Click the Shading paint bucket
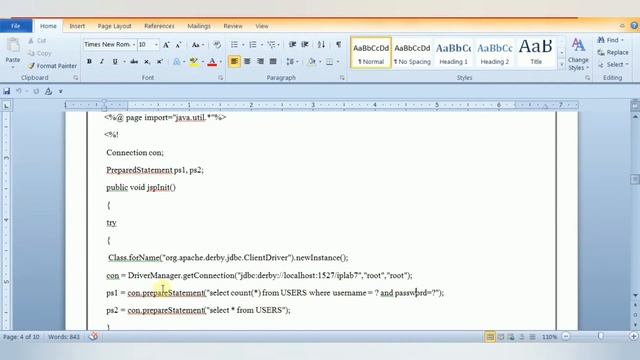Screen dimensions: 640x360 point(312,62)
